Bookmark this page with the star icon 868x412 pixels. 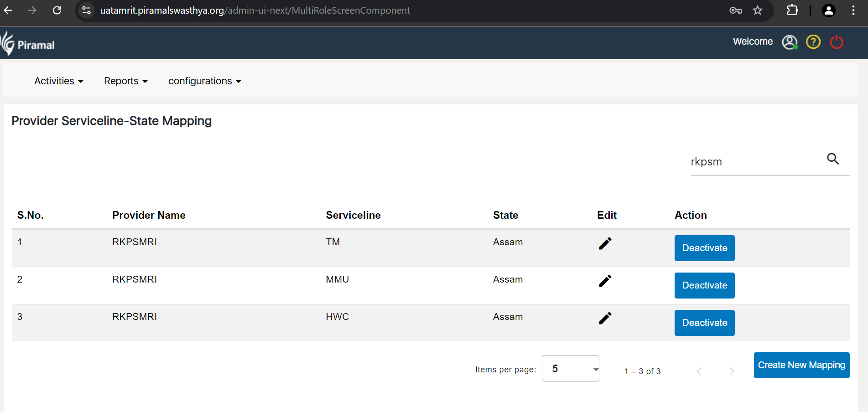coord(758,10)
